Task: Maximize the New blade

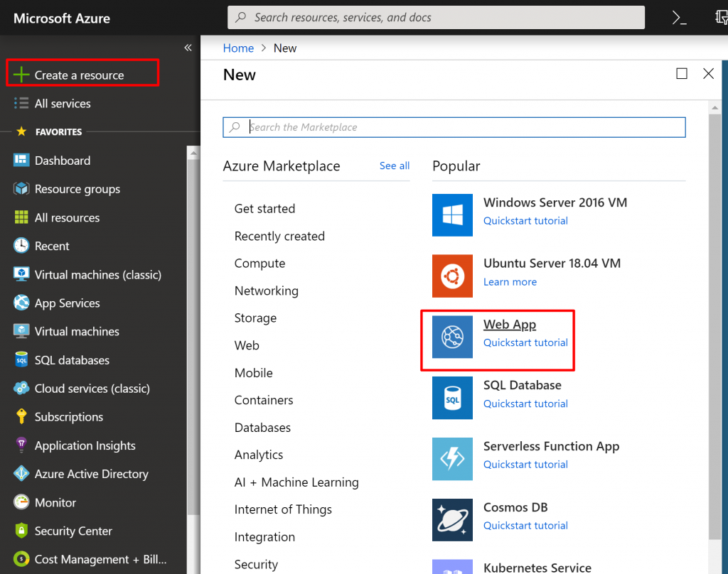Action: pyautogui.click(x=682, y=73)
